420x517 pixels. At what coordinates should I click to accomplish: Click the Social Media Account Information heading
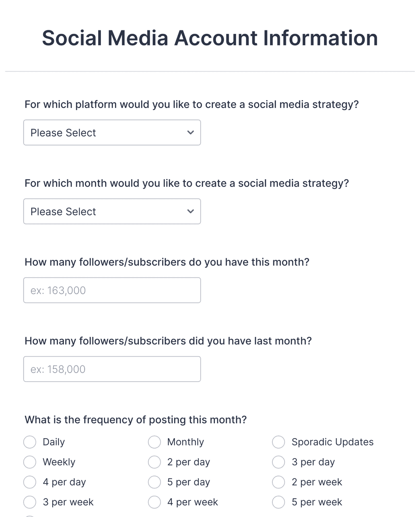pos(210,38)
